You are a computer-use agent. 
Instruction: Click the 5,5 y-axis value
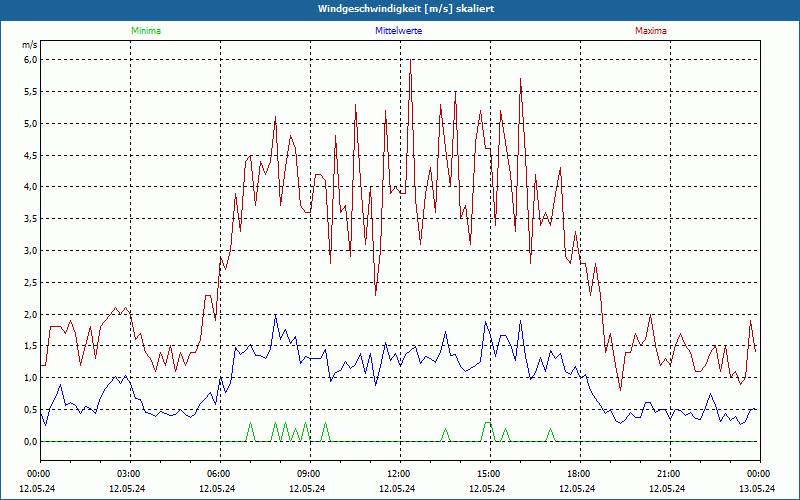tap(31, 92)
